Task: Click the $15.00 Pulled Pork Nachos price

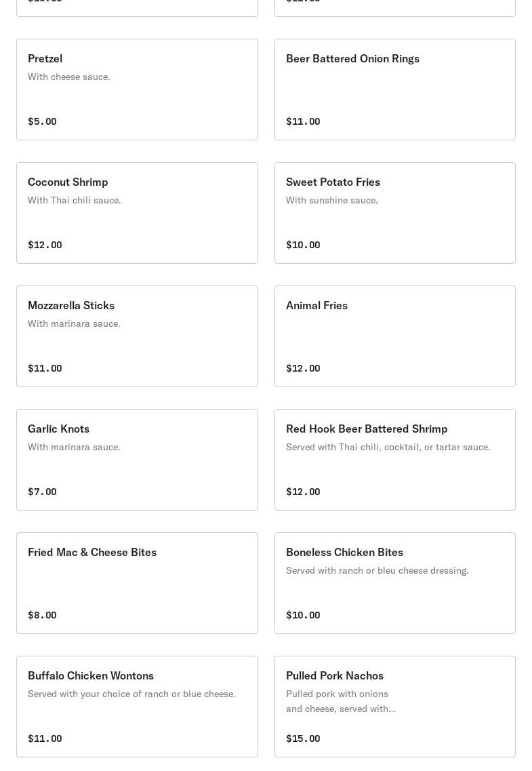Action: coord(303,738)
